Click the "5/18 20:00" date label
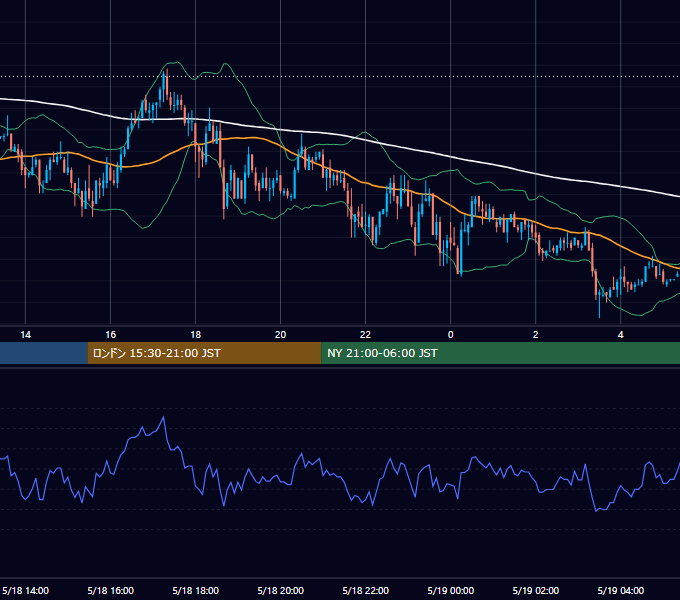This screenshot has height=600, width=680. tap(281, 590)
